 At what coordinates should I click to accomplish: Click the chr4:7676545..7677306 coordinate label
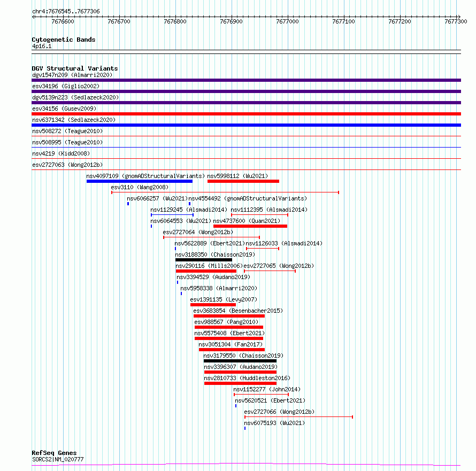click(x=66, y=12)
